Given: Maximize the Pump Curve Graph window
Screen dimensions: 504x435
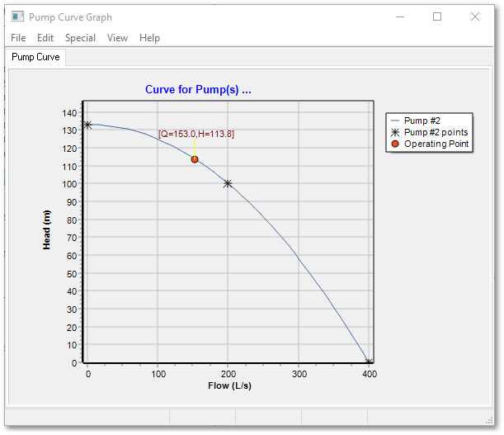Looking at the screenshot, I should [437, 17].
